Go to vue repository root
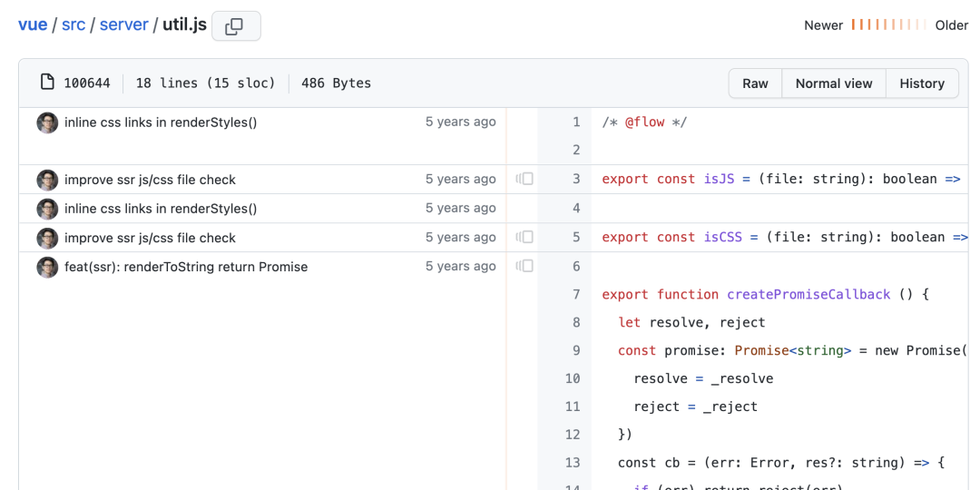 coord(33,24)
